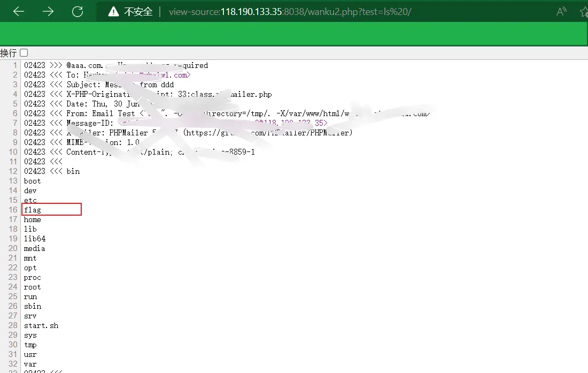The height and width of the screenshot is (373, 588).
Task: Click the 'mnt' directory line
Action: coord(30,258)
